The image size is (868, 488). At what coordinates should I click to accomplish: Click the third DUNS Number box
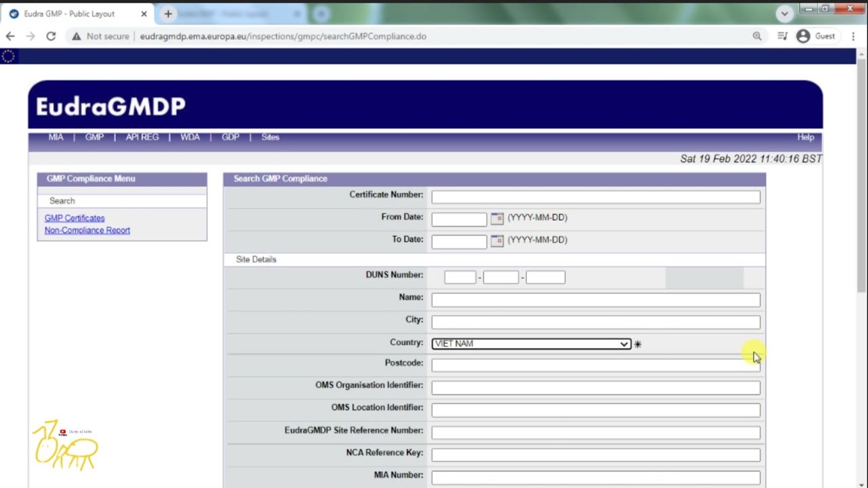[x=545, y=277]
